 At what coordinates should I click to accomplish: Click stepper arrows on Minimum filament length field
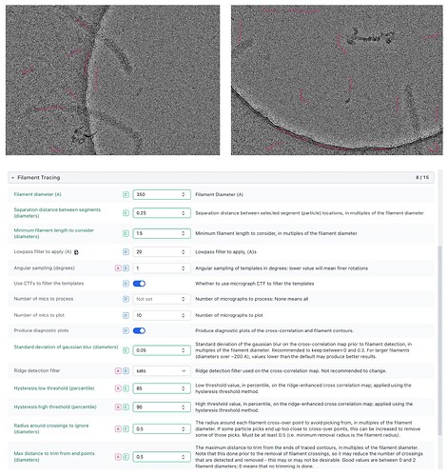(184, 233)
